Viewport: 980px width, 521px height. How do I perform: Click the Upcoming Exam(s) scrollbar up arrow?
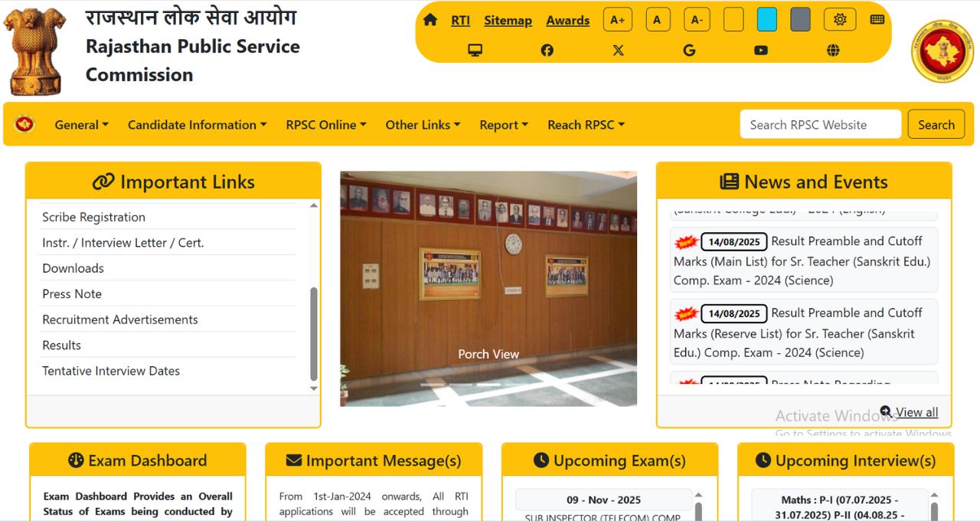pos(698,496)
